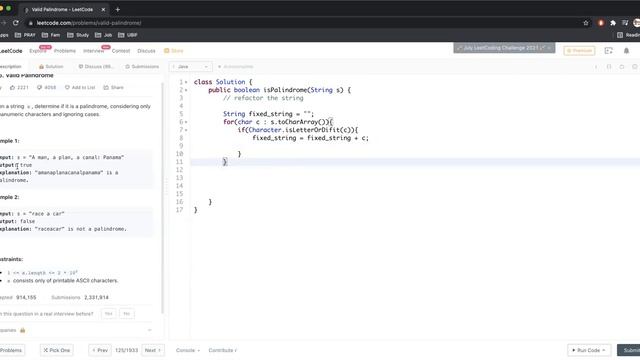The width and height of the screenshot is (640, 360).
Task: Open the browser profile avatar
Action: [636, 23]
